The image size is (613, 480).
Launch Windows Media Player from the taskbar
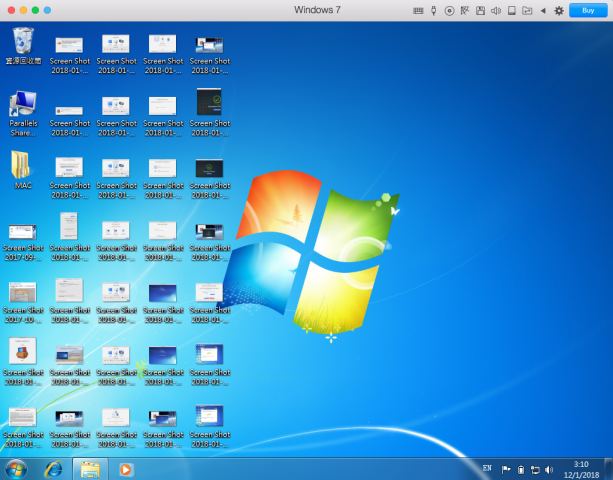coord(125,469)
